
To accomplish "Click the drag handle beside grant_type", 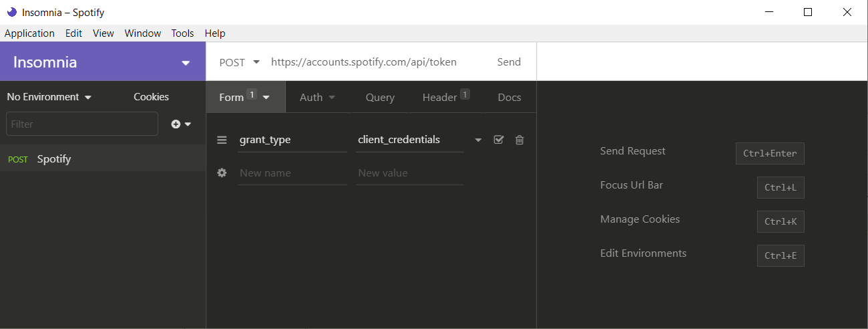I will (x=222, y=140).
